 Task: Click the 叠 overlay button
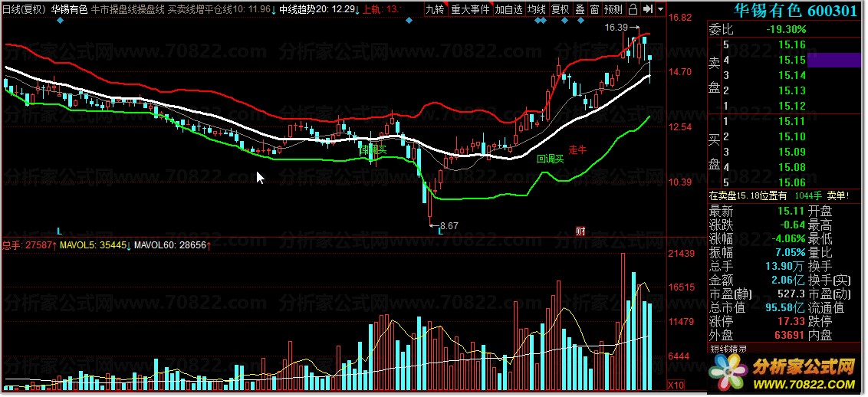580,9
